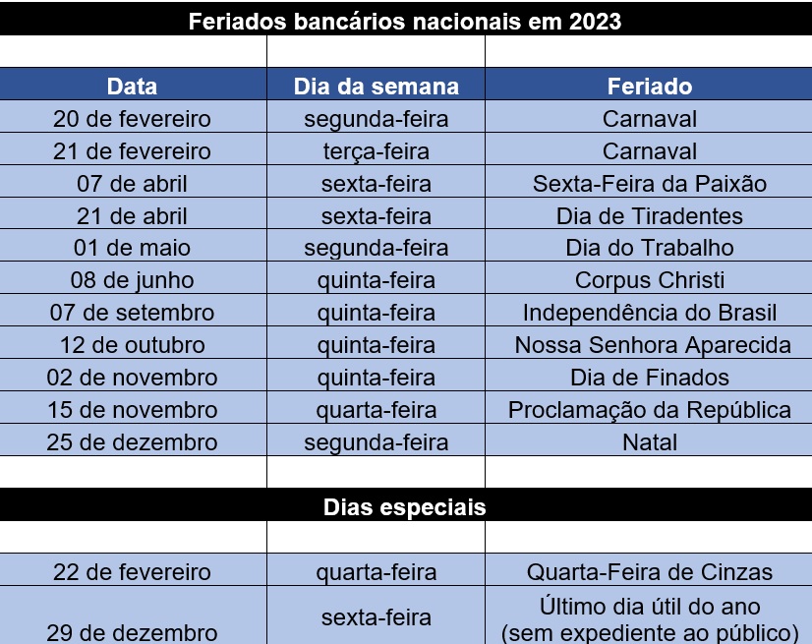The height and width of the screenshot is (644, 812).
Task: Click the 'Dias especiais' section header
Action: [405, 505]
